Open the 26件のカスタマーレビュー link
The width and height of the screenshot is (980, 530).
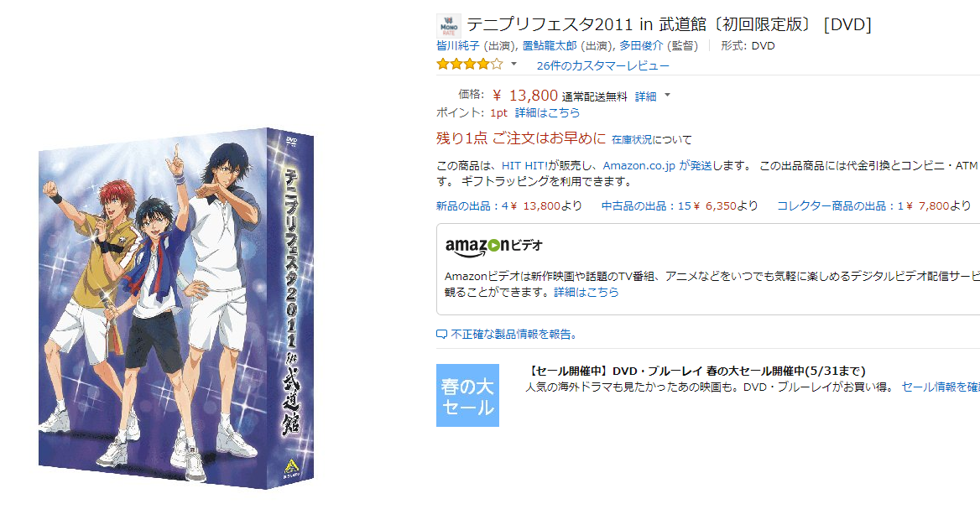click(x=602, y=65)
